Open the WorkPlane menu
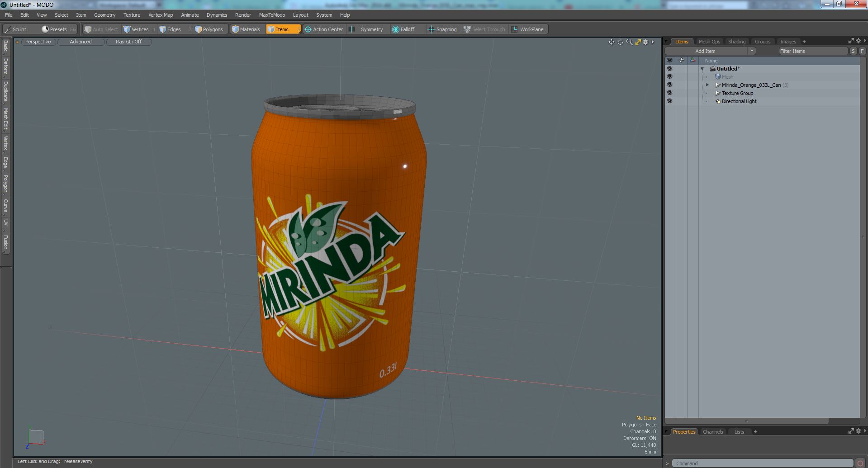The height and width of the screenshot is (468, 868). (x=528, y=29)
